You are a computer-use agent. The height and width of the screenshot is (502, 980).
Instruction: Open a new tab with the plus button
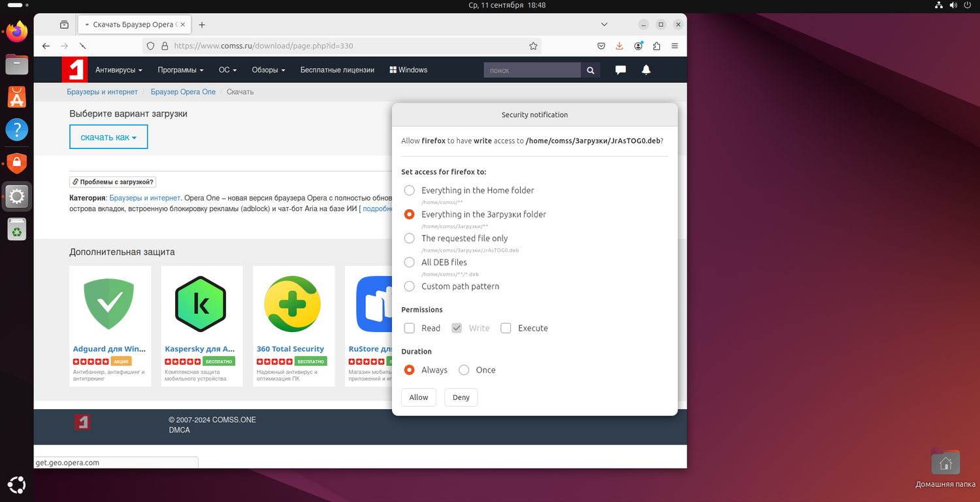pos(202,25)
